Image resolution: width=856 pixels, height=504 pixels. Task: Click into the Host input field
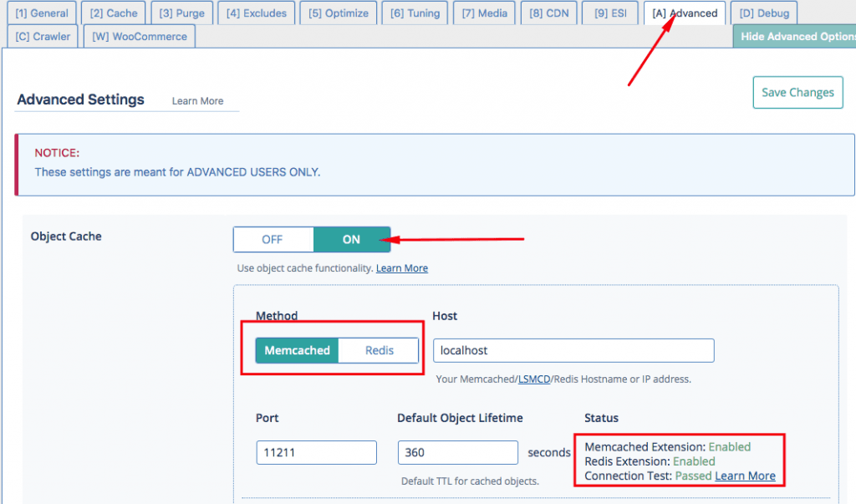573,350
